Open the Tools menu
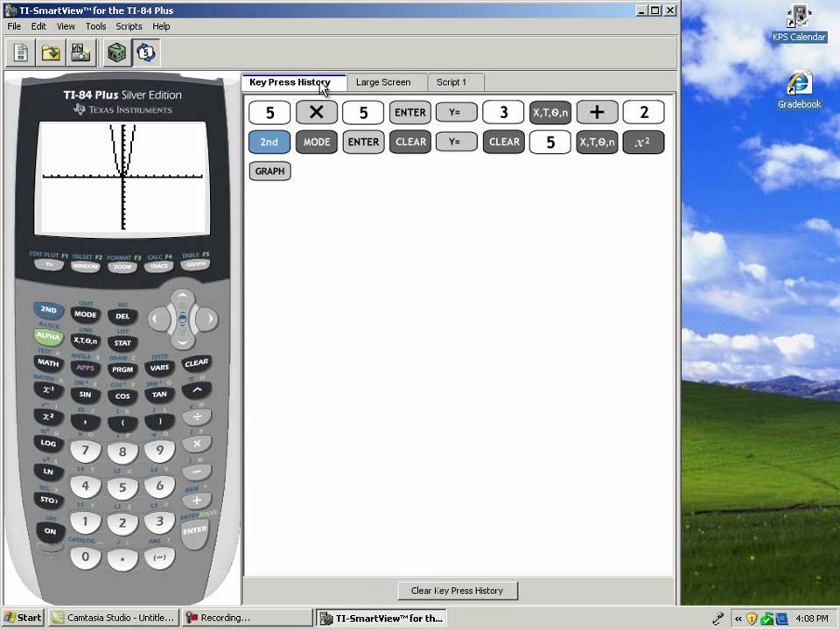 [95, 26]
